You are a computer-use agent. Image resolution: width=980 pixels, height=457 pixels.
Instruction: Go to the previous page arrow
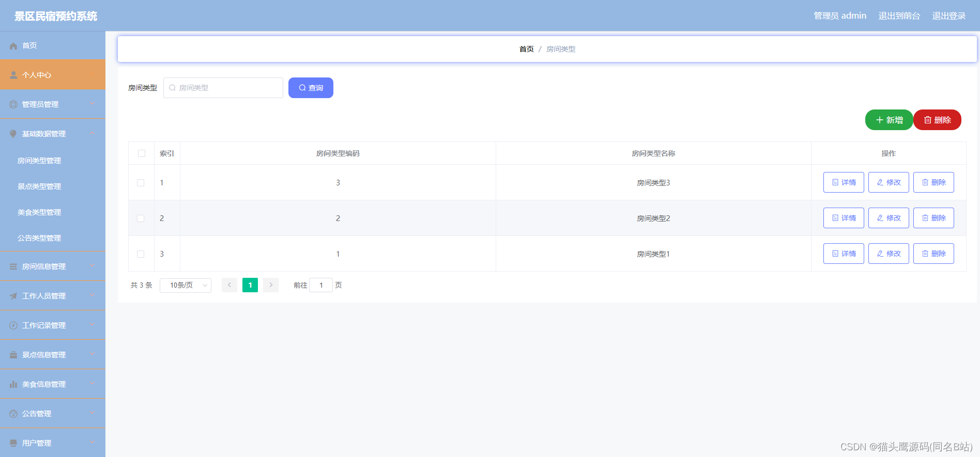(x=229, y=285)
